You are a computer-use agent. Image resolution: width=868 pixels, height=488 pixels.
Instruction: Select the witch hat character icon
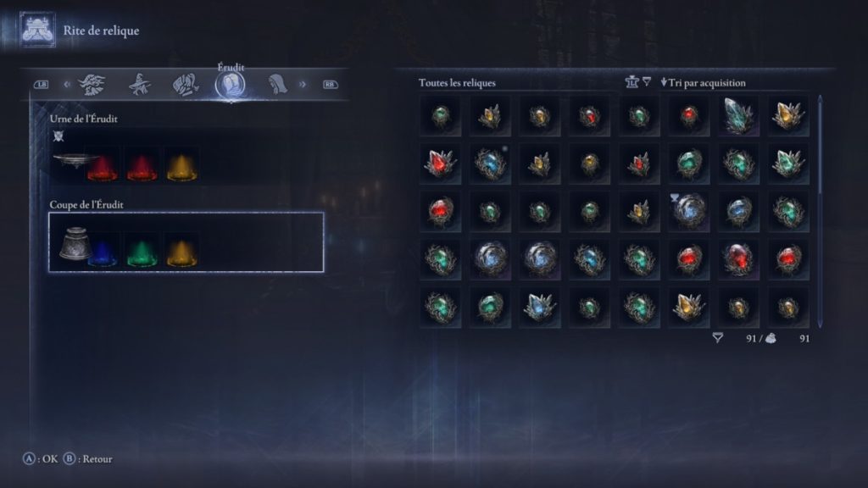pos(139,85)
